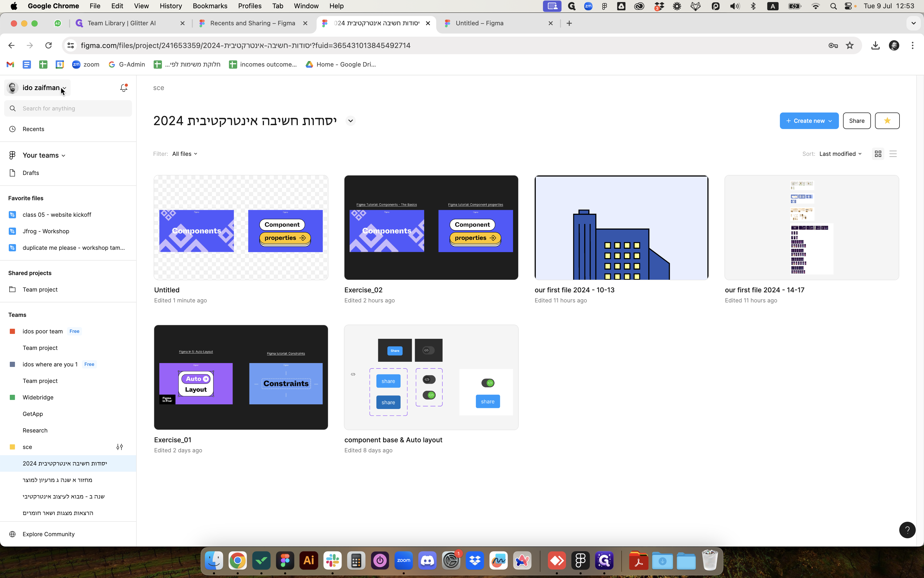Click the sce team settings sliders icon

120,446
